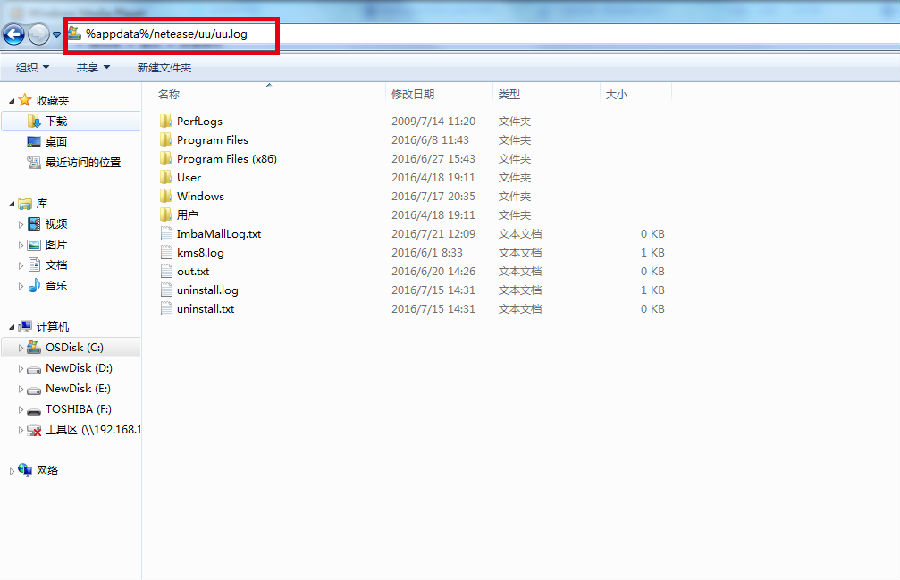The width and height of the screenshot is (900, 580).
Task: Click the OSDisk (C:) drive icon
Action: (x=34, y=347)
